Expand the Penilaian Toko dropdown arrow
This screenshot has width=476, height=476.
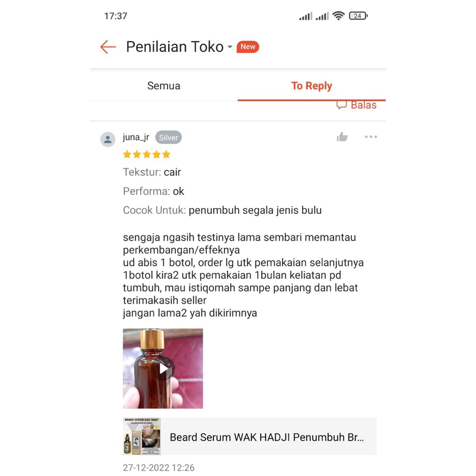click(x=230, y=47)
